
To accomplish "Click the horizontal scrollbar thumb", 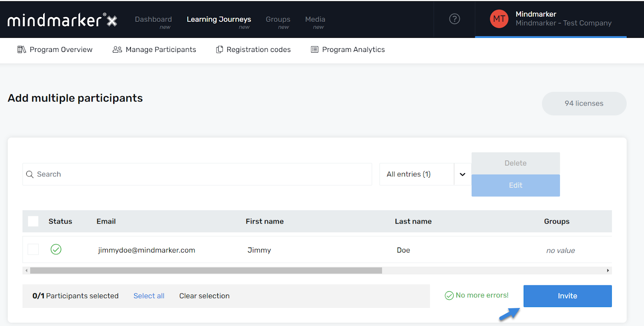I will 206,270.
